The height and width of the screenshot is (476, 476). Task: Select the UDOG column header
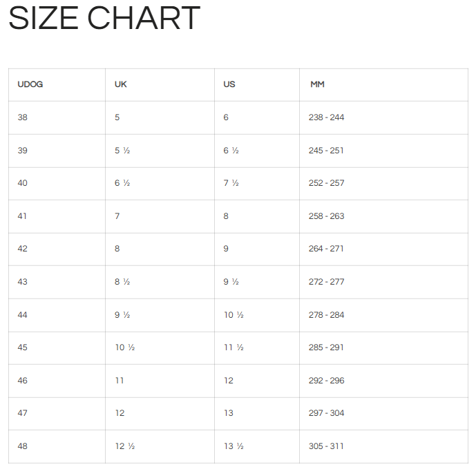[x=30, y=85]
